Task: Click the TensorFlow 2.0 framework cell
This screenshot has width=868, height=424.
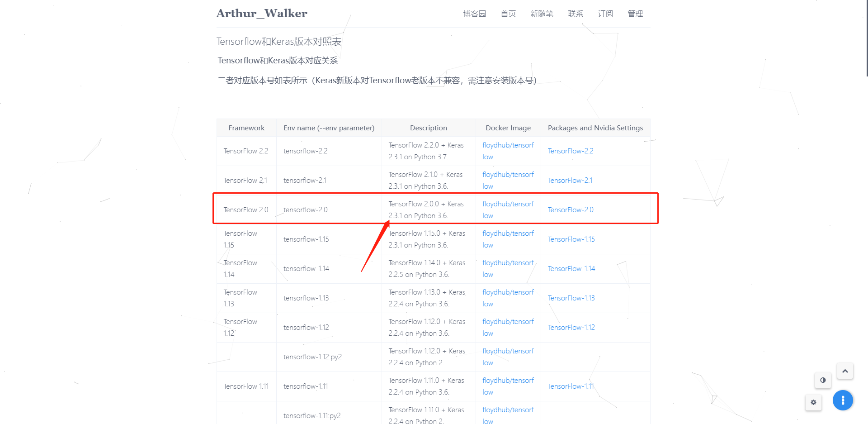Action: click(x=246, y=210)
